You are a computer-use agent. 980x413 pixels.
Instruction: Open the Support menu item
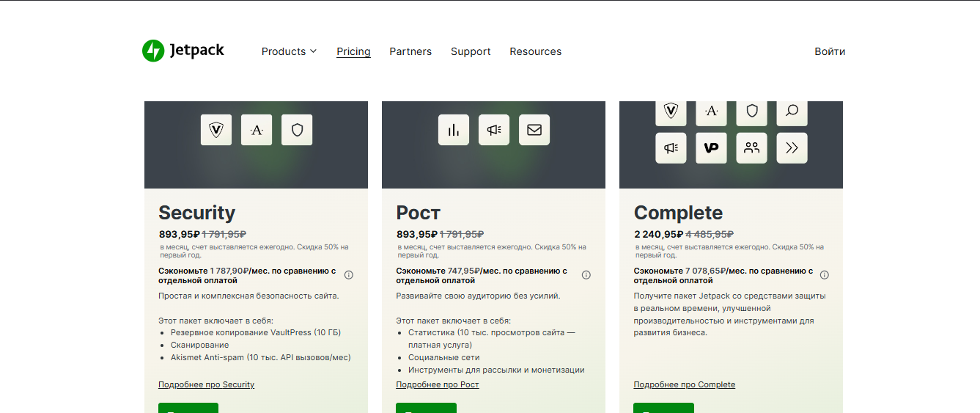click(x=471, y=51)
